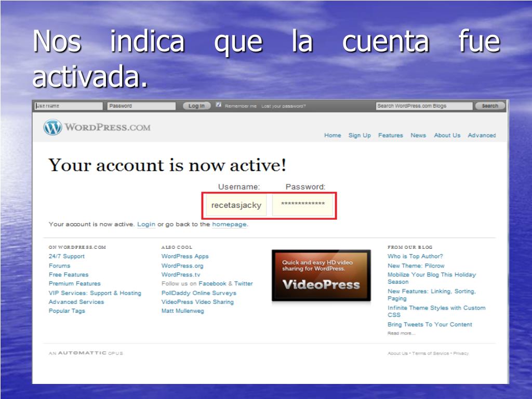Viewport: 532px width, 399px height.
Task: Open the Advanced Services link
Action: tap(76, 302)
